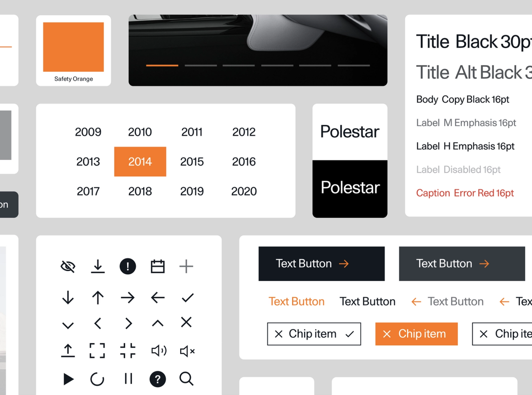The image size is (532, 395).
Task: Click the orange Text Button link
Action: coord(296,301)
